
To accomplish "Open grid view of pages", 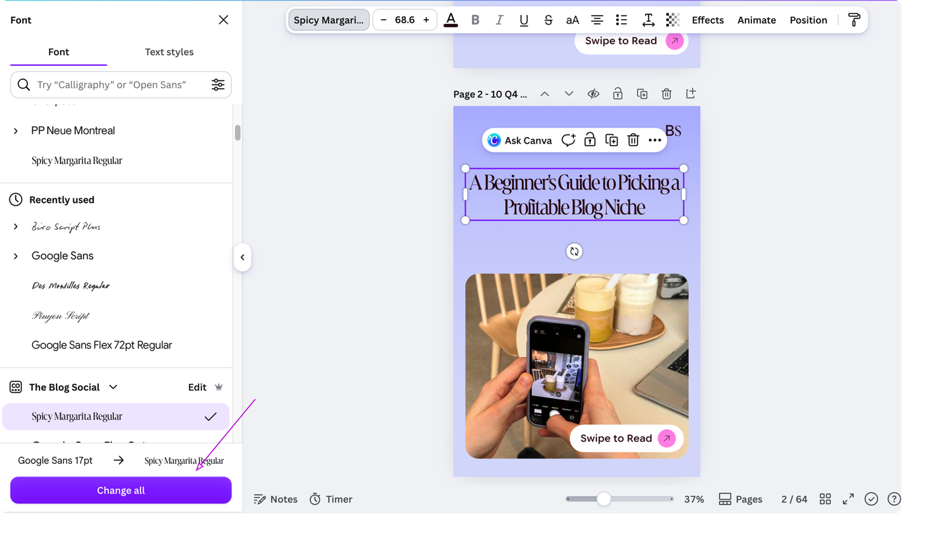I will click(x=825, y=499).
